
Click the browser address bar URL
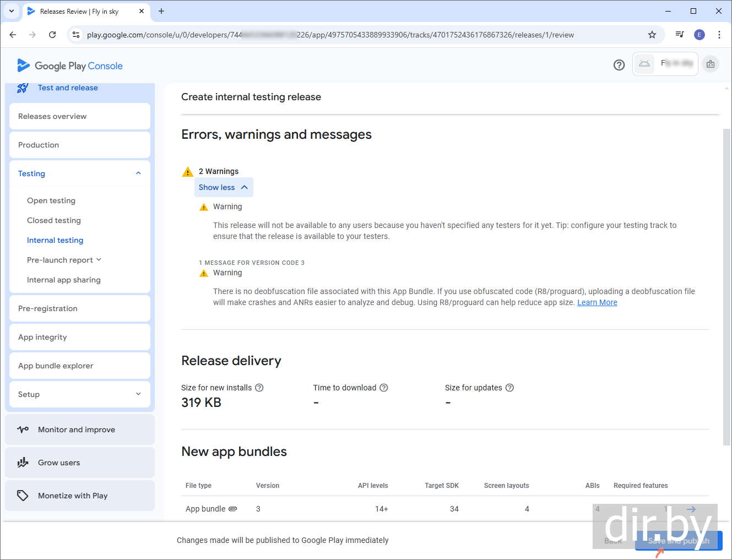[330, 35]
